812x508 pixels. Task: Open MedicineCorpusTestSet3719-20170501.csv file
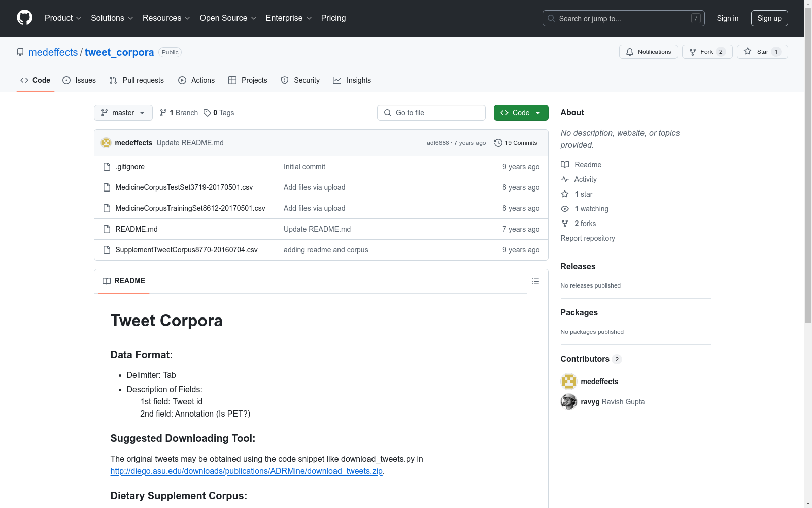coord(184,187)
